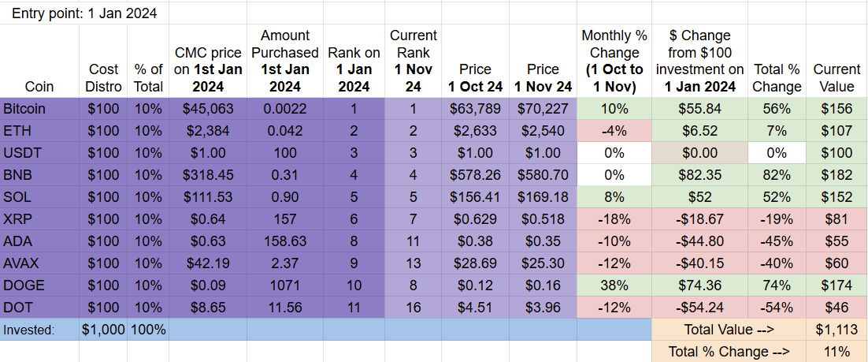The height and width of the screenshot is (362, 868).
Task: Select the XRP coin name cell
Action: [x=40, y=219]
